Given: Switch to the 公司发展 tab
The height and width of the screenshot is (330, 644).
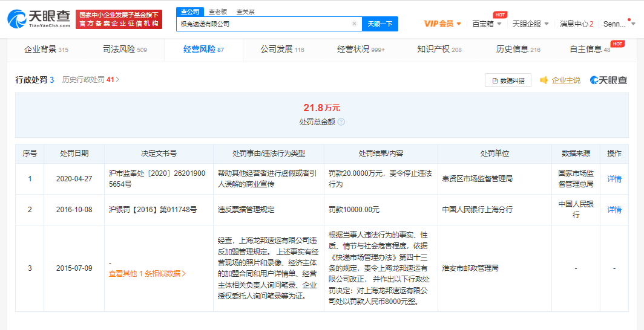Looking at the screenshot, I should tap(282, 50).
